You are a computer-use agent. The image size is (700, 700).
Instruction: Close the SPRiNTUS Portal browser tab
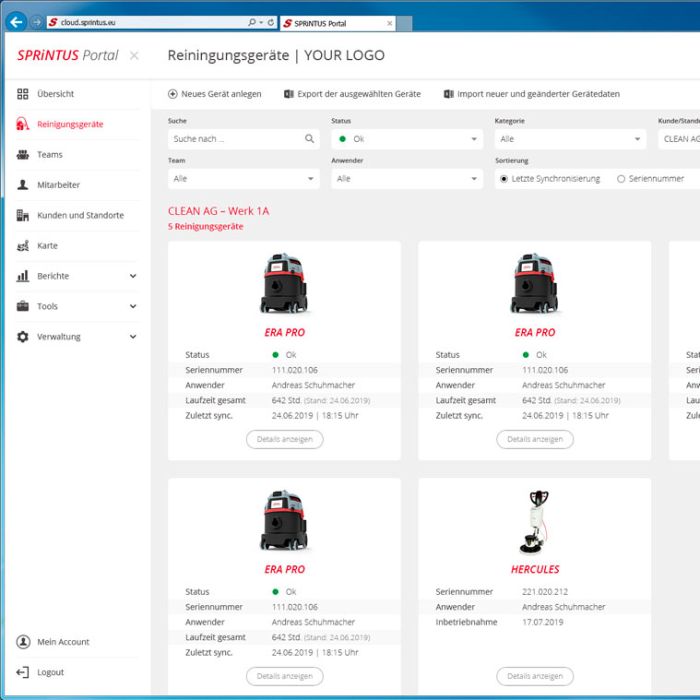(389, 23)
